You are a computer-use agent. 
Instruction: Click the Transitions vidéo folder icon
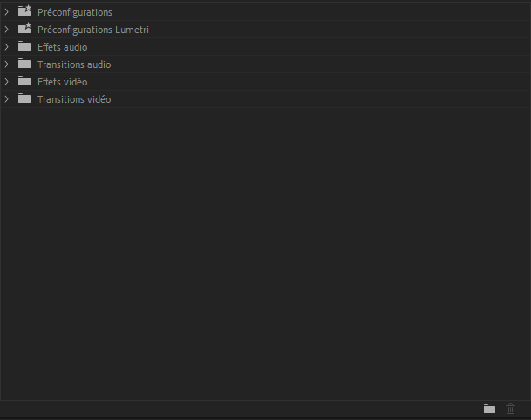24,99
